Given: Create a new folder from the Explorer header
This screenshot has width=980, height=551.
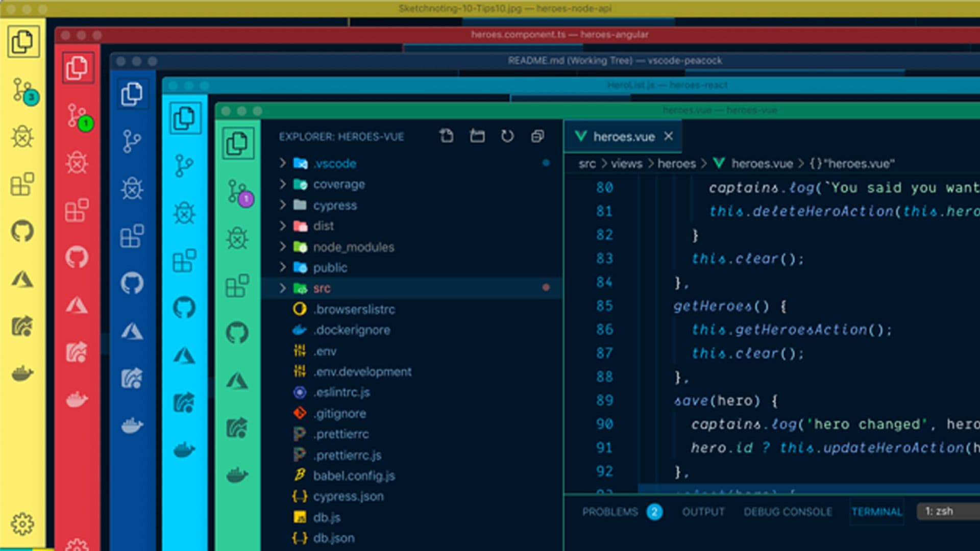Looking at the screenshot, I should 477,136.
